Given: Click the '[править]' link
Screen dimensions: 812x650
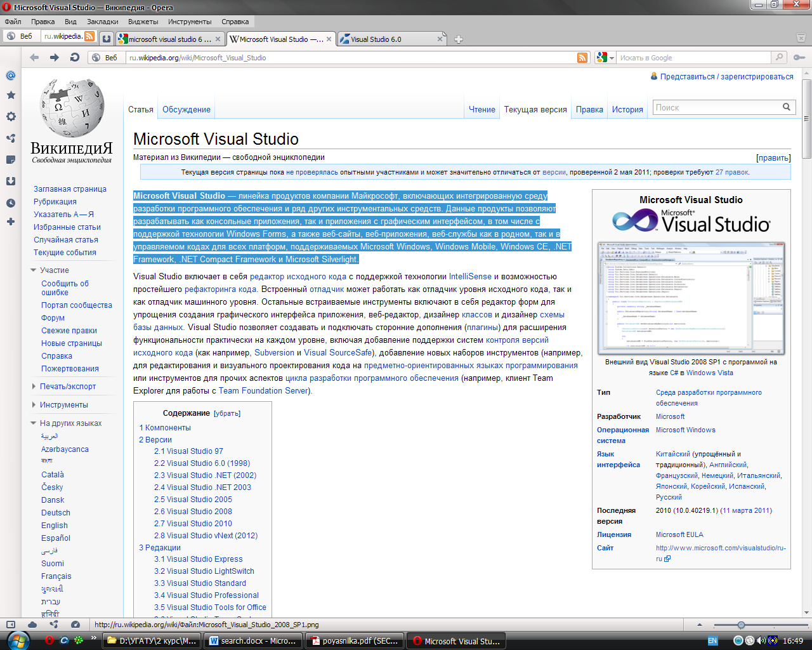Looking at the screenshot, I should click(x=773, y=158).
